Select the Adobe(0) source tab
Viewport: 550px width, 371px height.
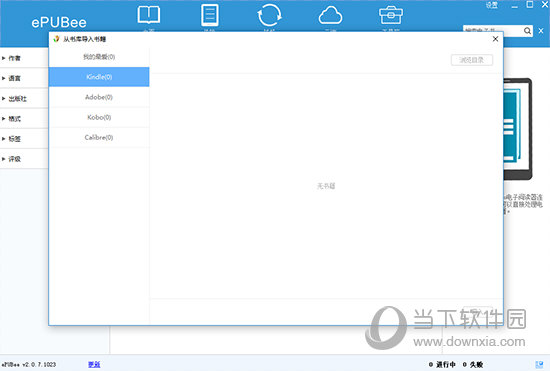[x=99, y=97]
